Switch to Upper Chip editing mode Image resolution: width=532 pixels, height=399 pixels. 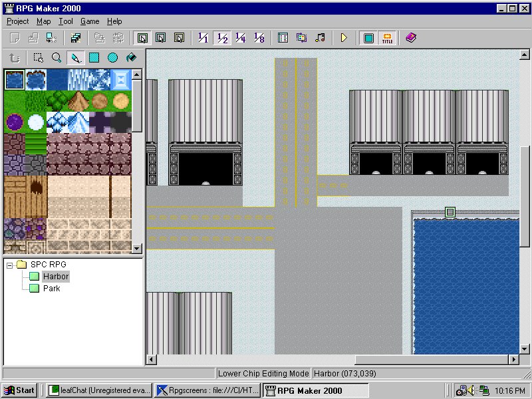click(x=162, y=38)
